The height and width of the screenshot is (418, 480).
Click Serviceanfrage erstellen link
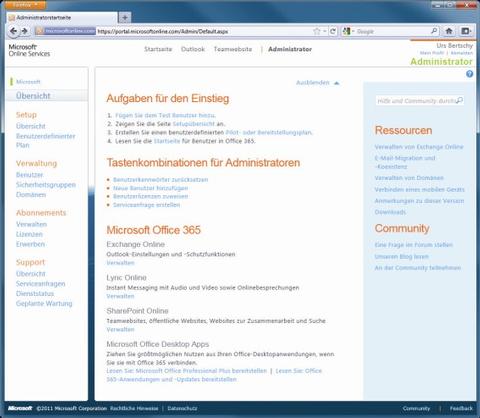click(146, 205)
